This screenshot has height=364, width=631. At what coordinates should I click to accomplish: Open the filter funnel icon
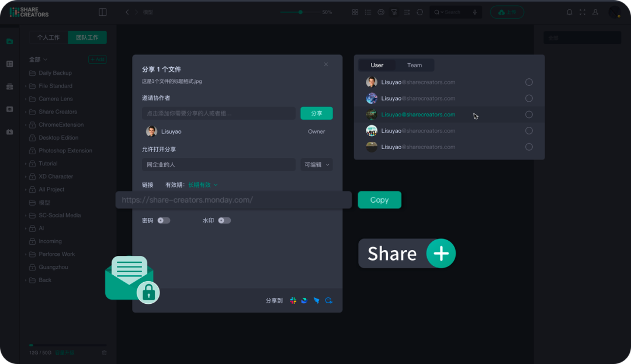tap(394, 12)
